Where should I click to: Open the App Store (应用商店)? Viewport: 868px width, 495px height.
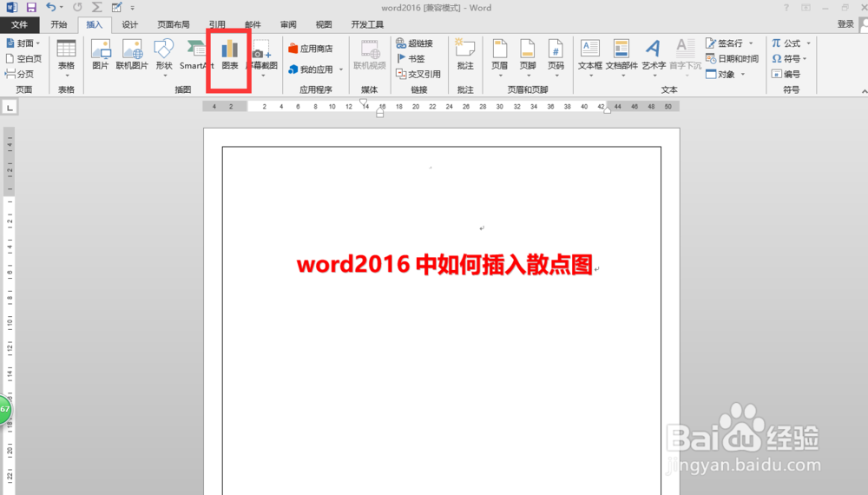311,49
